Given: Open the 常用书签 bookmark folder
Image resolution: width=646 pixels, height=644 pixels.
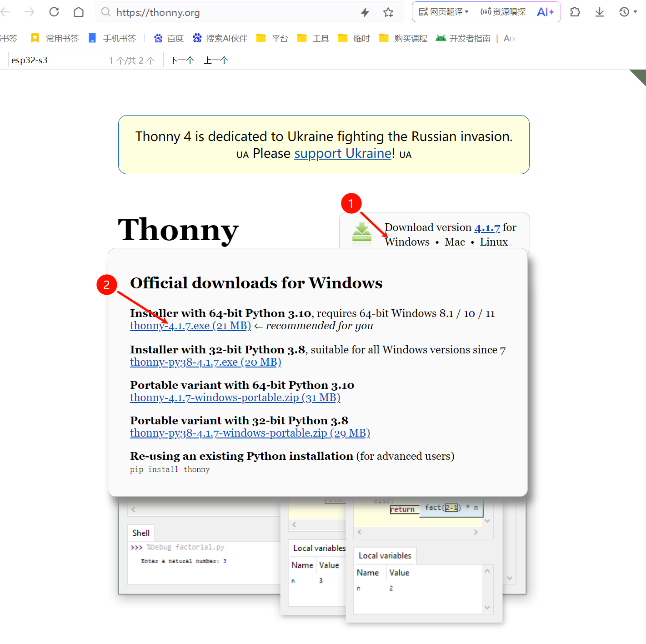Looking at the screenshot, I should click(55, 38).
